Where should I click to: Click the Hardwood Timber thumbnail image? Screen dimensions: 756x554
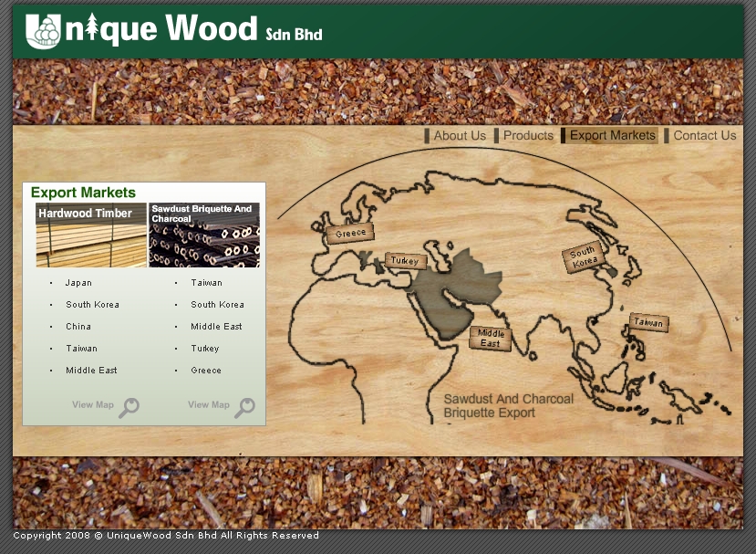[91, 235]
